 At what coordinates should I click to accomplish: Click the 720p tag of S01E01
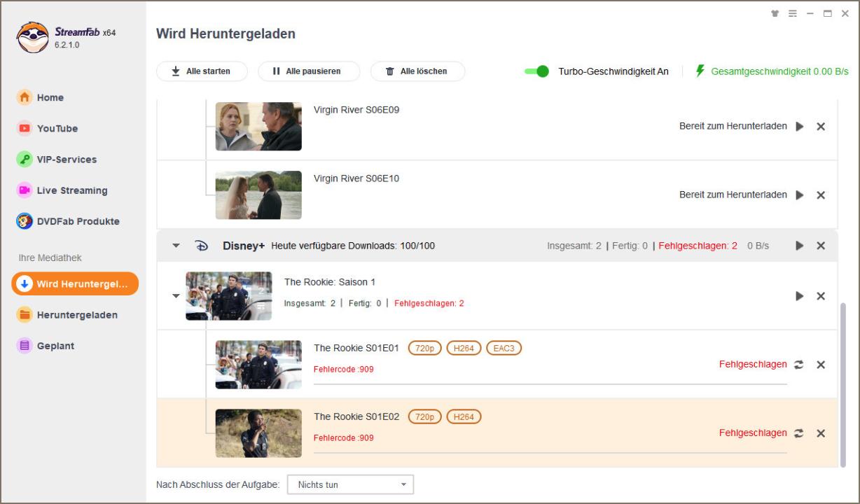(x=425, y=348)
